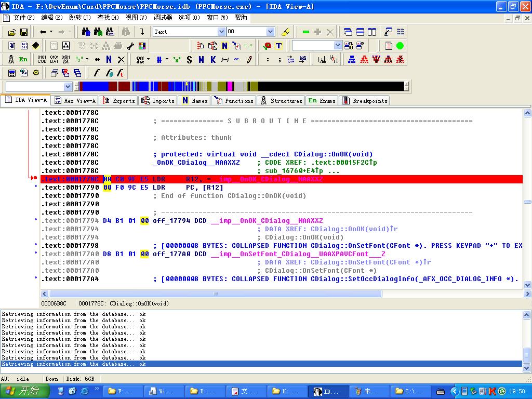Image resolution: width=532 pixels, height=399 pixels.
Task: Click the collapsed function CDialog::OnSetFont line
Action: tap(282, 245)
